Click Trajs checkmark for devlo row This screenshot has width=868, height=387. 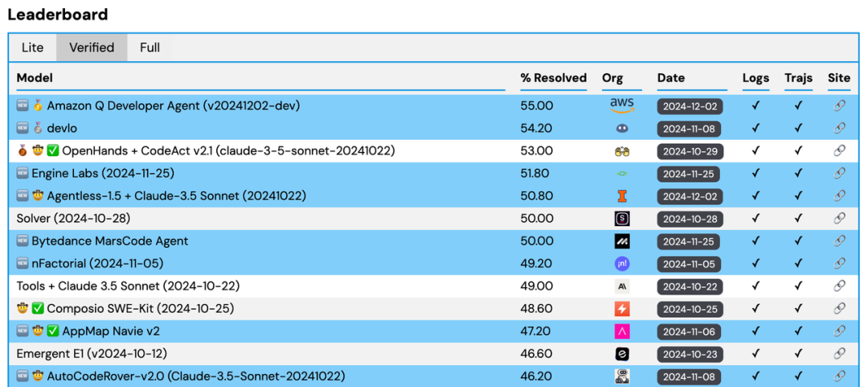point(798,128)
